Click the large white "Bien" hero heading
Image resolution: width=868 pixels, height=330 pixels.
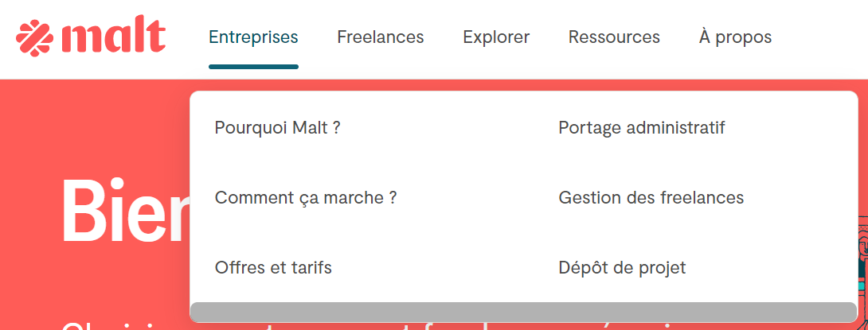[123, 211]
